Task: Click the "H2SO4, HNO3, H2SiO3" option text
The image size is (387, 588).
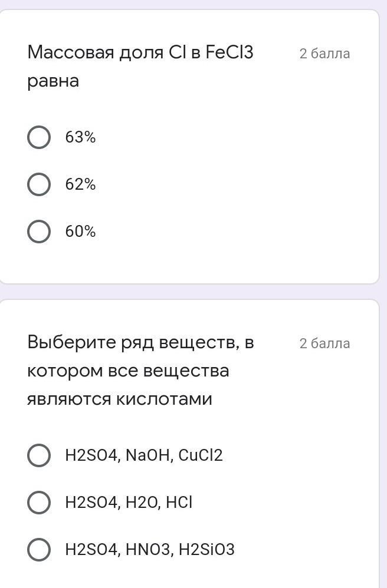Action: click(150, 550)
